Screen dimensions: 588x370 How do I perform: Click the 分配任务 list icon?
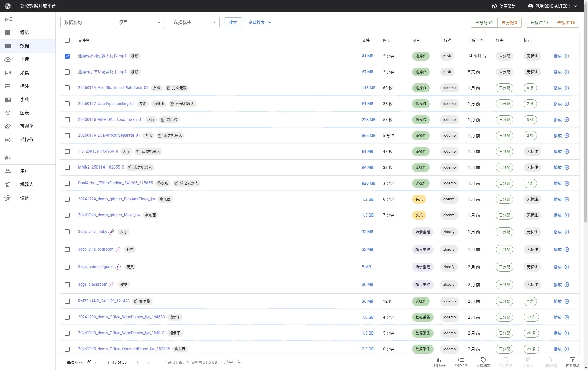pyautogui.click(x=461, y=360)
